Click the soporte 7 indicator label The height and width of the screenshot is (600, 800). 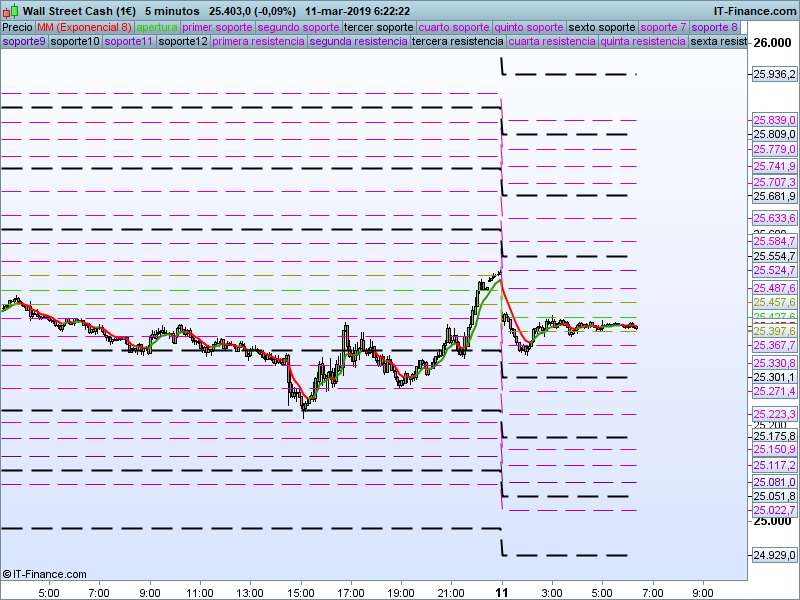[x=663, y=28]
